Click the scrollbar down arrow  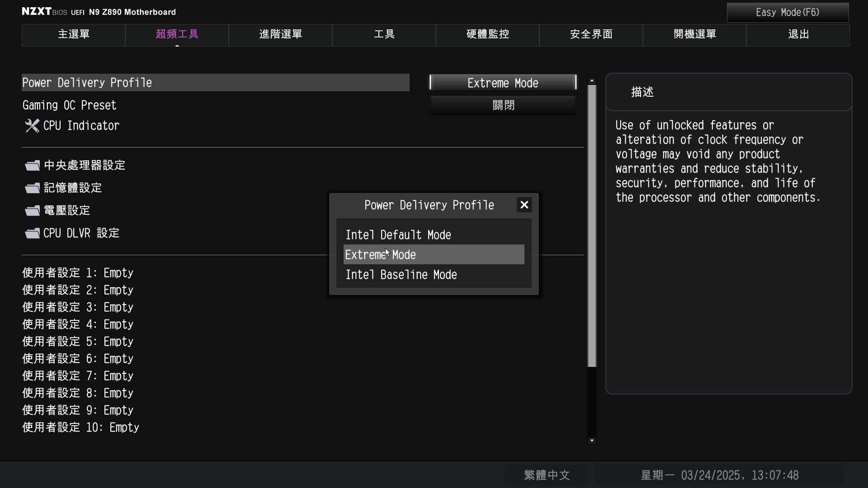592,441
